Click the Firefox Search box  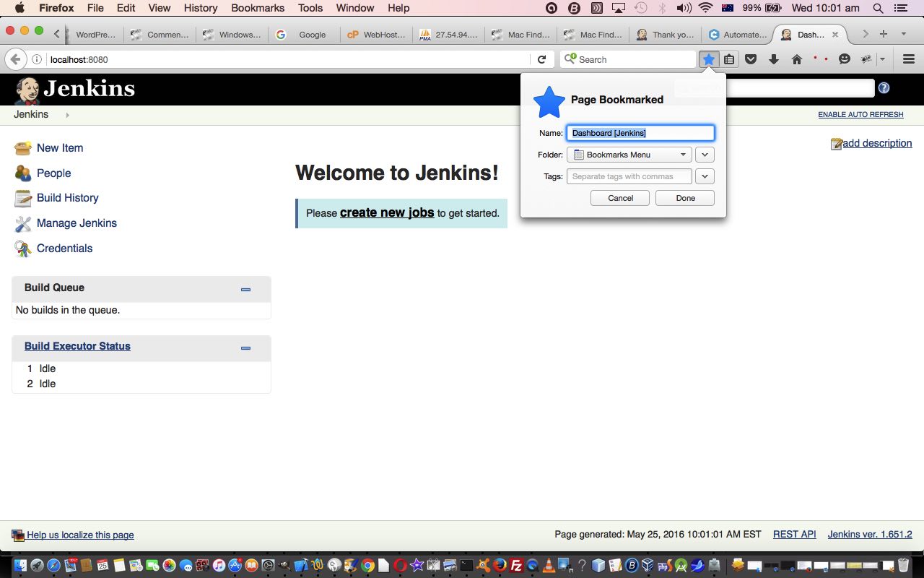point(628,59)
